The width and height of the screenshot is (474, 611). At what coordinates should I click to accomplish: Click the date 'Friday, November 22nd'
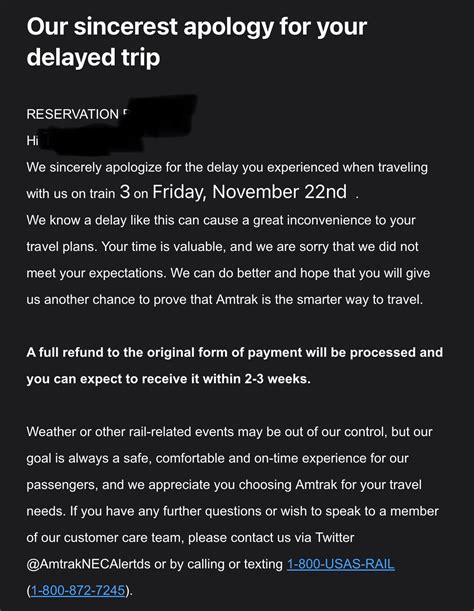pos(249,192)
